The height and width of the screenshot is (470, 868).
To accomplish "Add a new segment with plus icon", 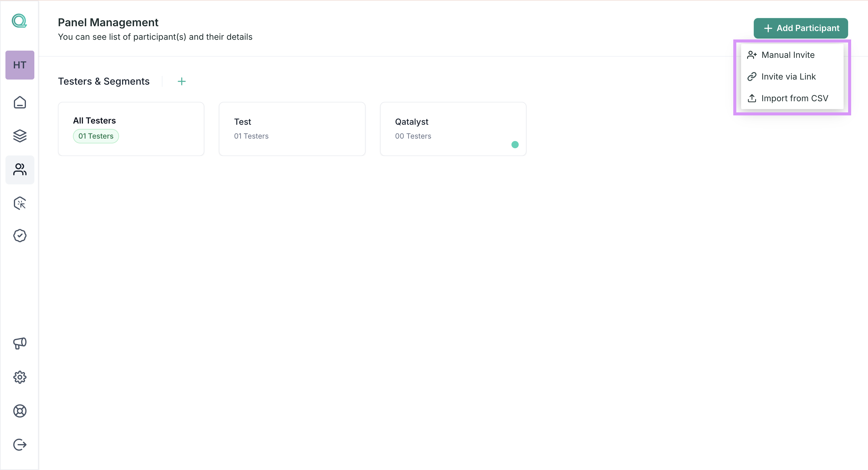I will [182, 81].
